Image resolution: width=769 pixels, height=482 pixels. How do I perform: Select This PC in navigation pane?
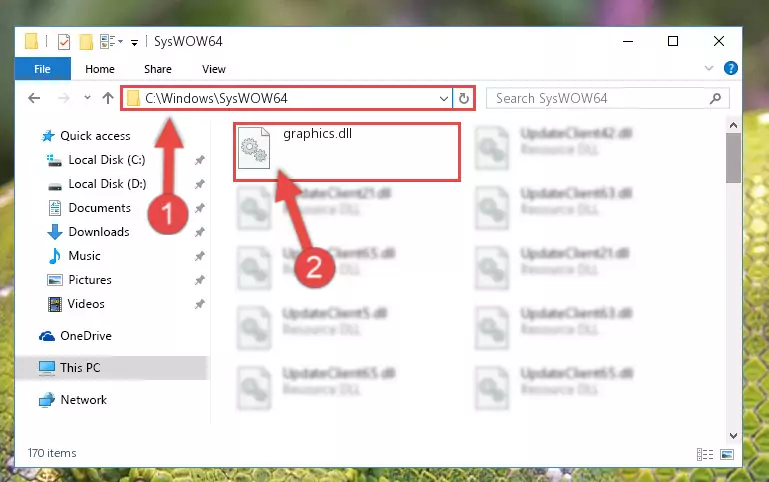[x=113, y=368]
